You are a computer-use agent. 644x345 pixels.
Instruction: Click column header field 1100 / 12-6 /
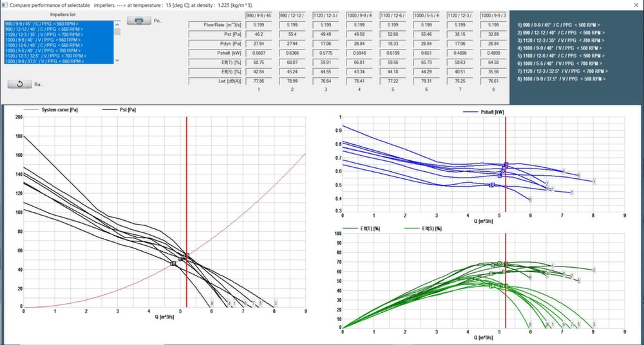(393, 15)
